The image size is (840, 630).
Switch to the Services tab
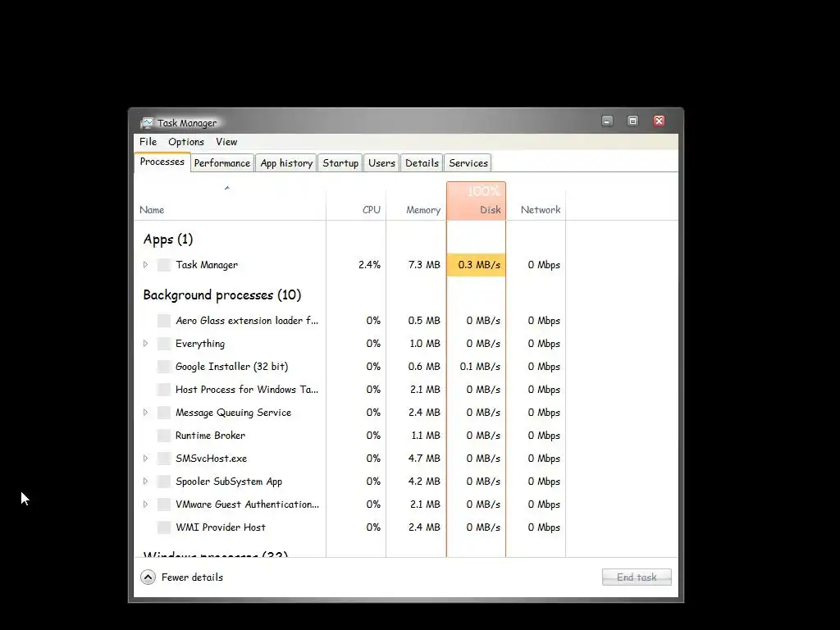pyautogui.click(x=468, y=163)
